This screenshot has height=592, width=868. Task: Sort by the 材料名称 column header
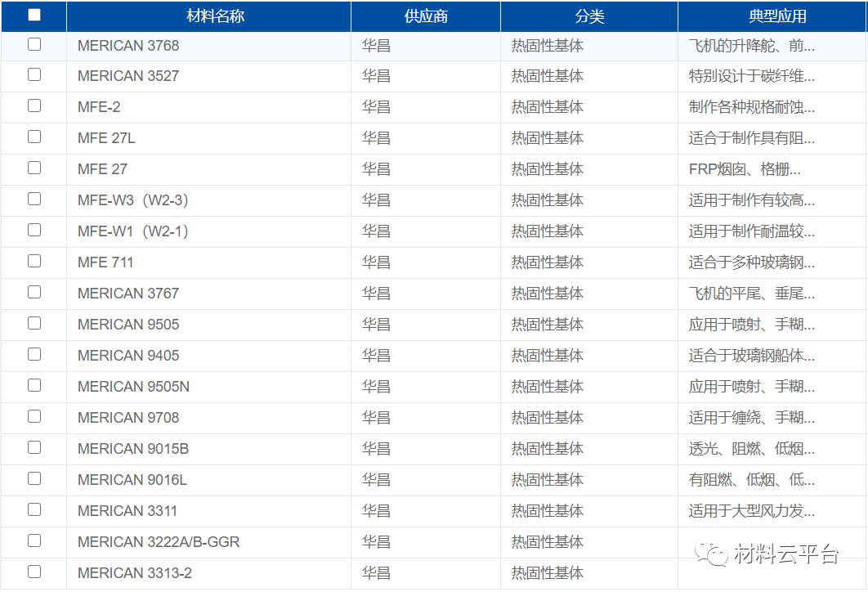215,16
